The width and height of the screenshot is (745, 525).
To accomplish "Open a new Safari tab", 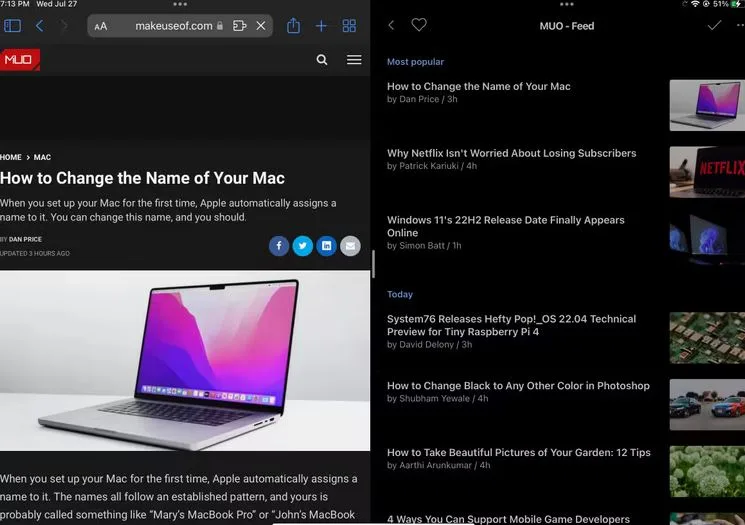I will click(x=321, y=26).
